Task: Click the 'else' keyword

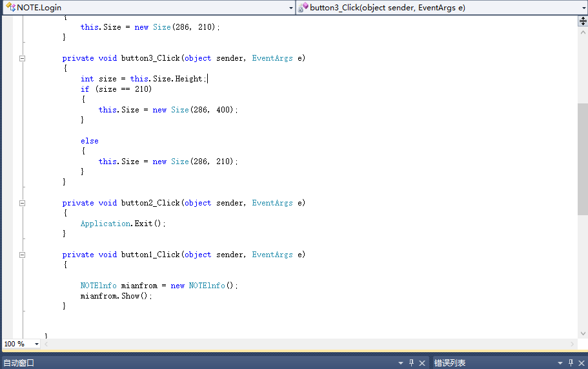Action: 90,141
